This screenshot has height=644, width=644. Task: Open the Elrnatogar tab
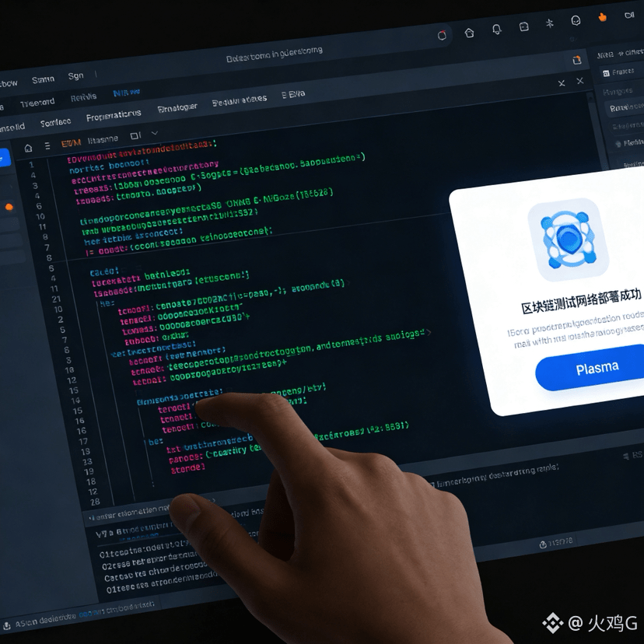coord(177,108)
